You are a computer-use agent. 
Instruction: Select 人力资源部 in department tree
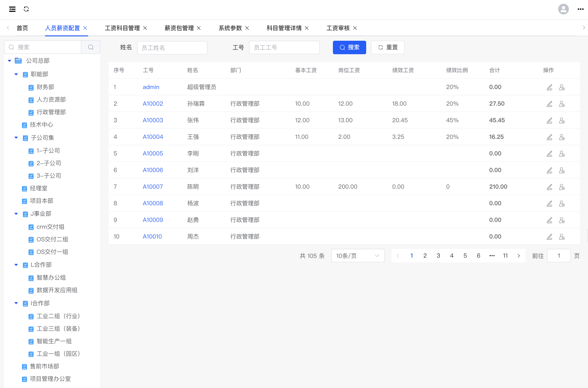[51, 100]
